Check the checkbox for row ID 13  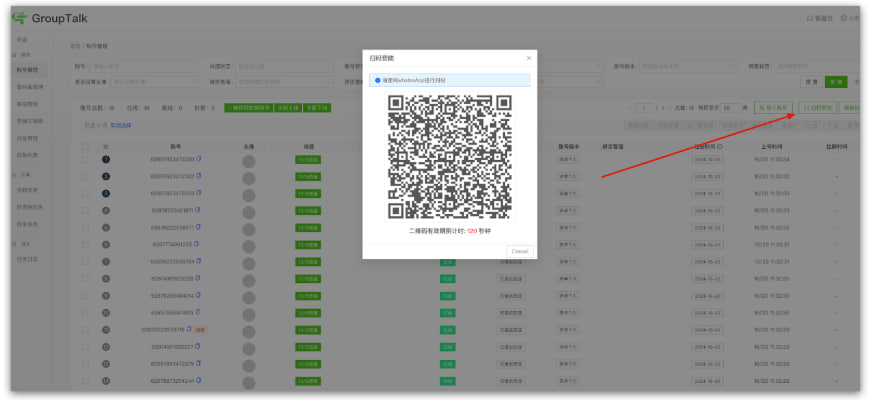coord(85,363)
